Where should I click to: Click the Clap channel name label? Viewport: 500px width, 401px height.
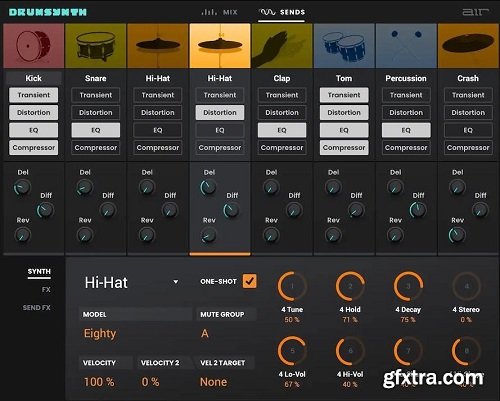click(x=282, y=78)
